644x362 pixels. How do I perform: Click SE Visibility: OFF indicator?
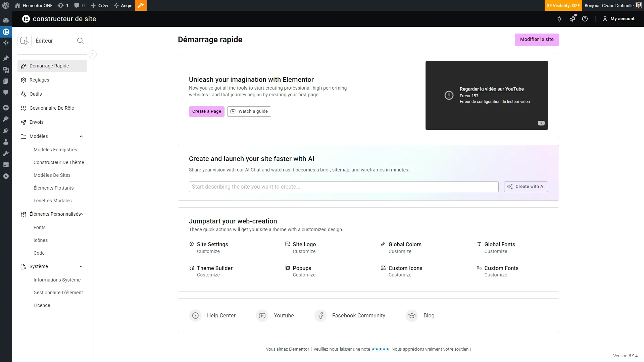tap(563, 5)
